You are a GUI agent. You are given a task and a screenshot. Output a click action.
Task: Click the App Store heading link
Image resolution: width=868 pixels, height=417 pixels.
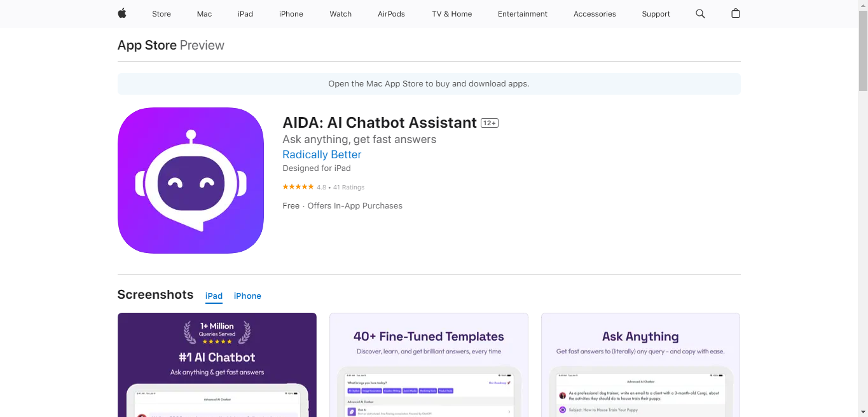click(147, 45)
